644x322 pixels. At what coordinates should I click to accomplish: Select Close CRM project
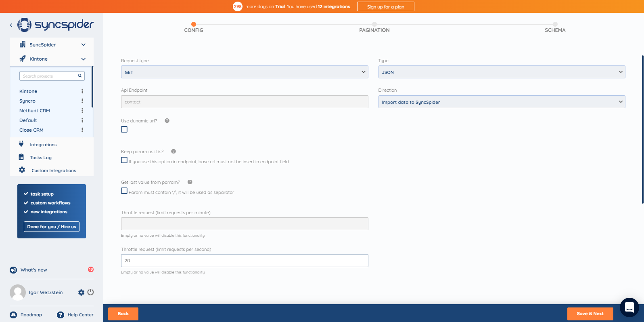(31, 130)
